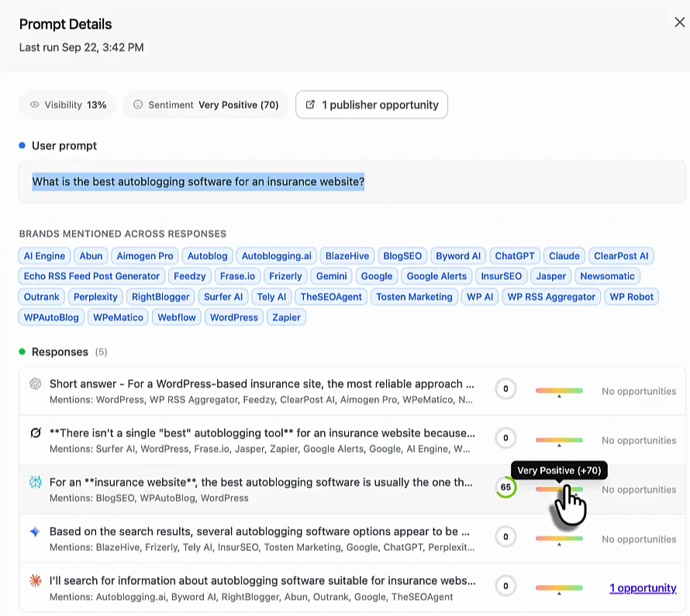Select the WP Robot brand tag
The image size is (690, 616).
[x=632, y=297]
